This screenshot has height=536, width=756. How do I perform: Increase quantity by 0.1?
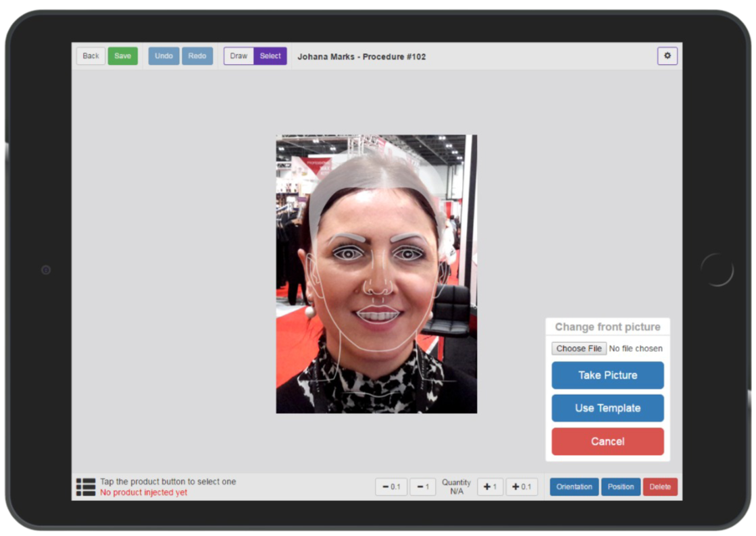(522, 487)
